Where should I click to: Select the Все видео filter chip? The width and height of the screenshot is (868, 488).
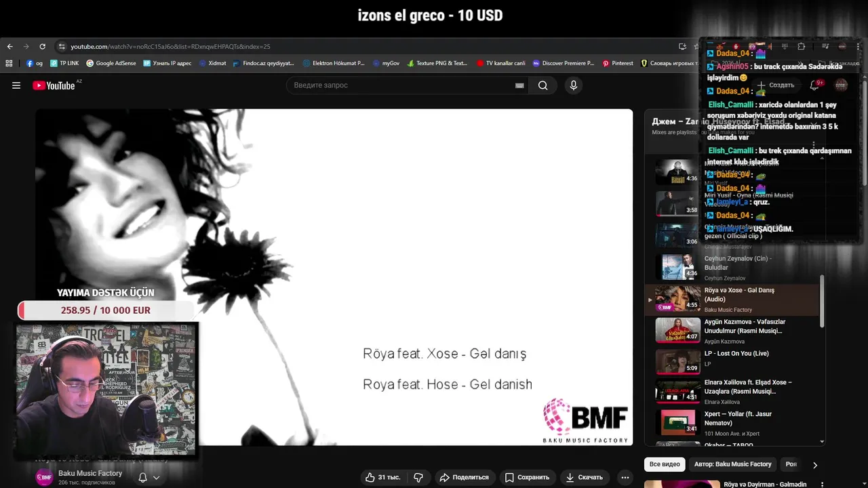(x=665, y=464)
